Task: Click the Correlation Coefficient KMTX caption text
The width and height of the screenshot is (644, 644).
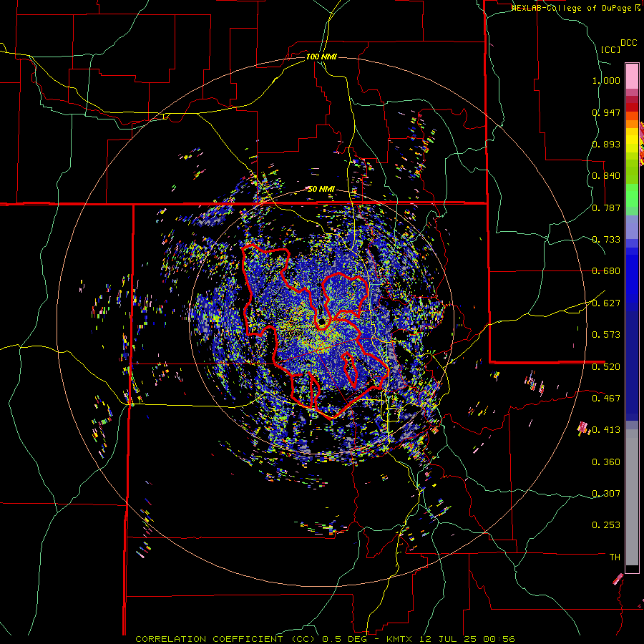Action: point(325,639)
